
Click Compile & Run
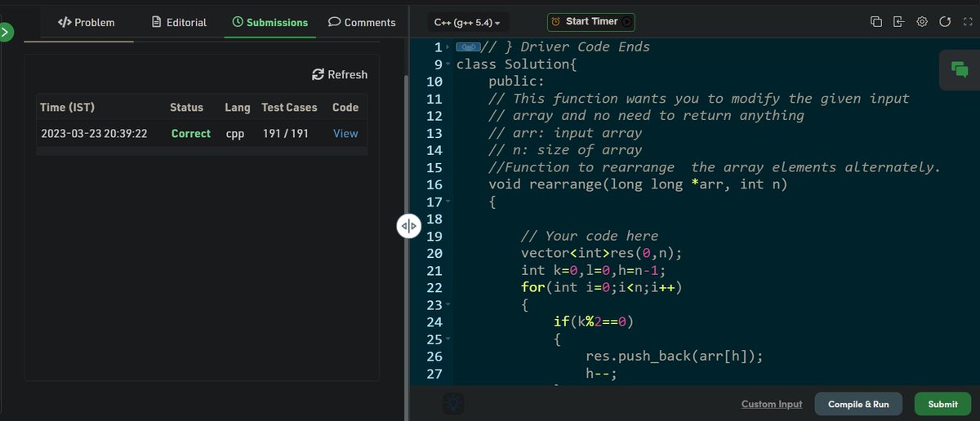tap(858, 404)
